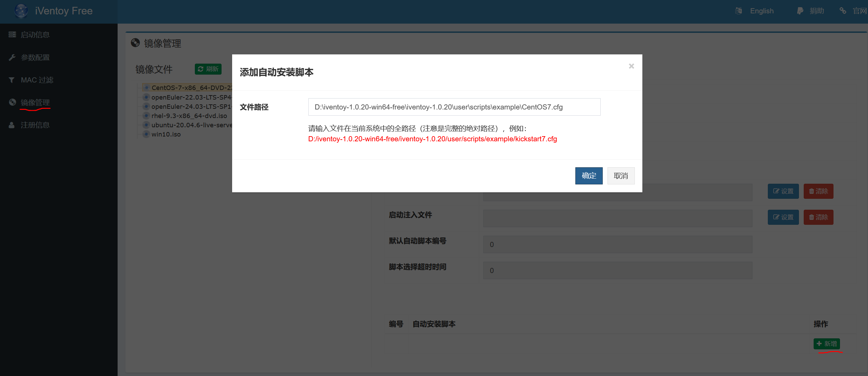Screen dimensions: 868x376
Task: Click the green 新增 add script button
Action: [x=827, y=343]
